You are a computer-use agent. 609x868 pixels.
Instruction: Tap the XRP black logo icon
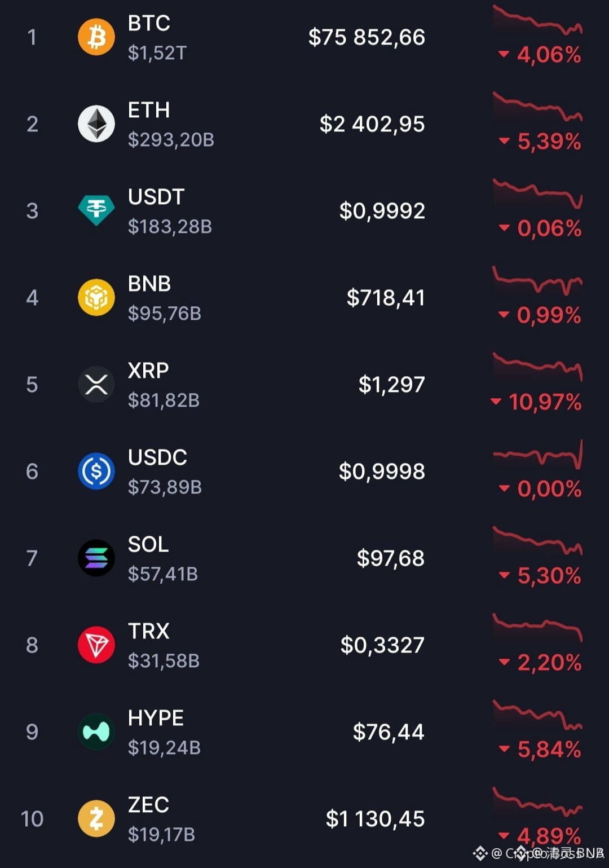[96, 385]
